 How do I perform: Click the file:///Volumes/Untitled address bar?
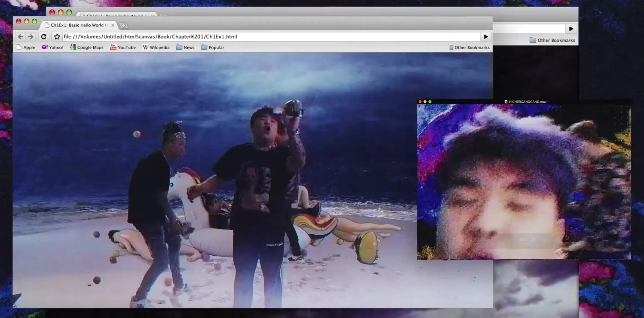click(x=271, y=36)
